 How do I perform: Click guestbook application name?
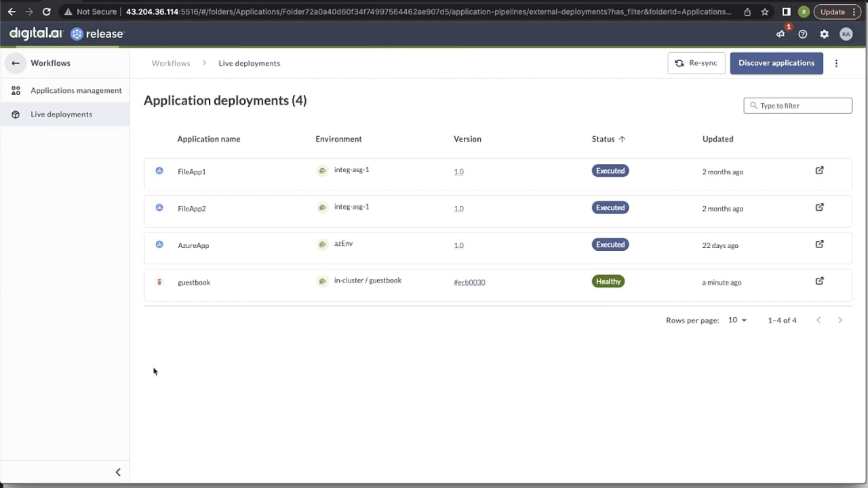click(x=194, y=282)
